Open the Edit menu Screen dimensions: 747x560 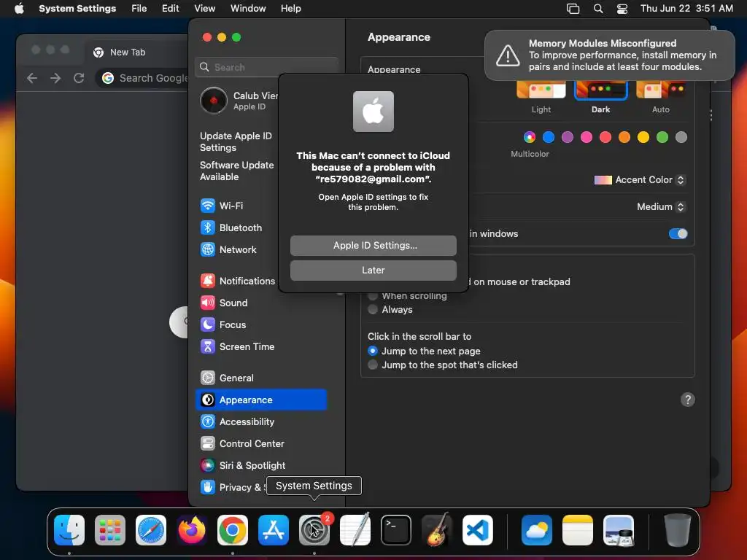pyautogui.click(x=170, y=9)
